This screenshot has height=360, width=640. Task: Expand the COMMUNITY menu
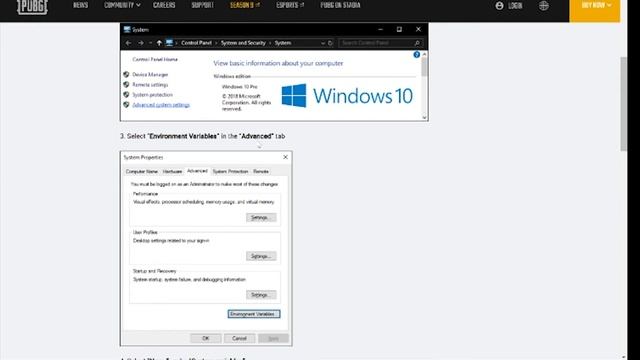point(122,5)
